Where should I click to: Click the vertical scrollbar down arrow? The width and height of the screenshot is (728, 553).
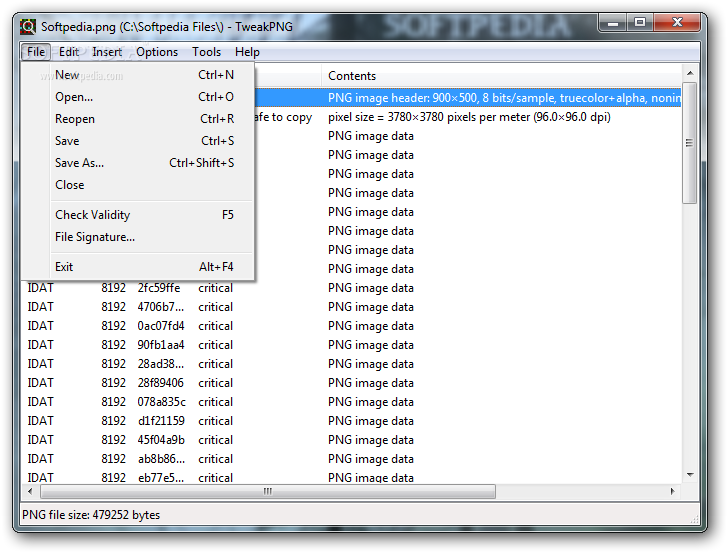(690, 475)
